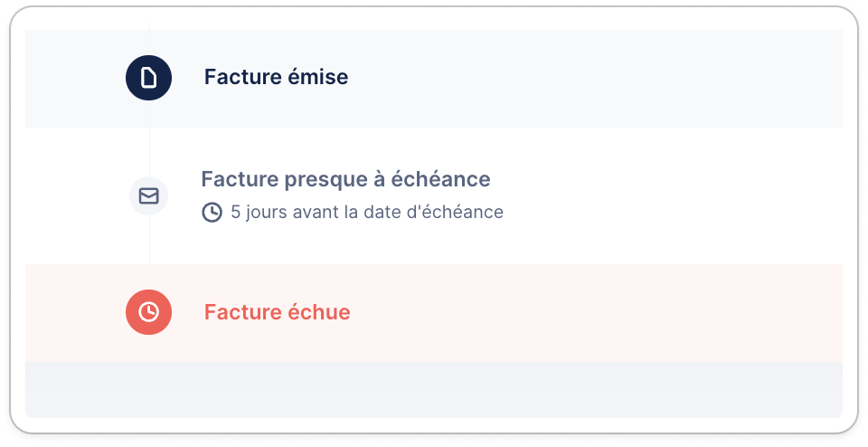Click the red clock icon for Facture échue

coord(148,312)
